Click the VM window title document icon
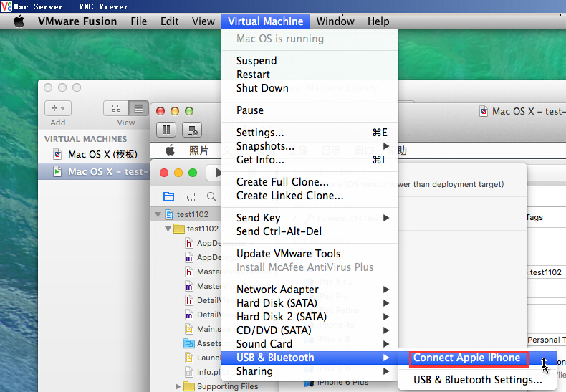 [x=484, y=111]
